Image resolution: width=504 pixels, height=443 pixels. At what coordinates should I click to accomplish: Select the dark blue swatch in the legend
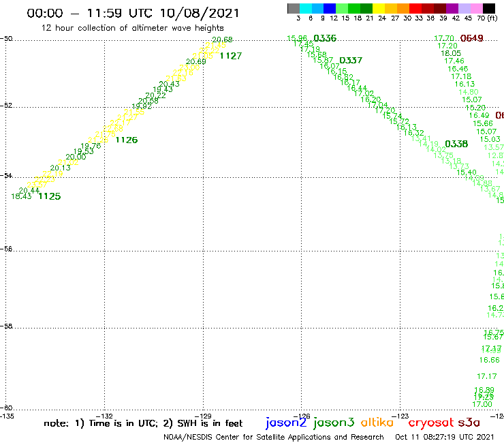pos(330,8)
